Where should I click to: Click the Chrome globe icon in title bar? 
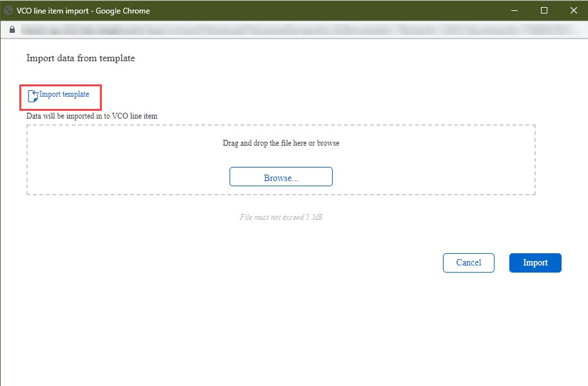8,10
